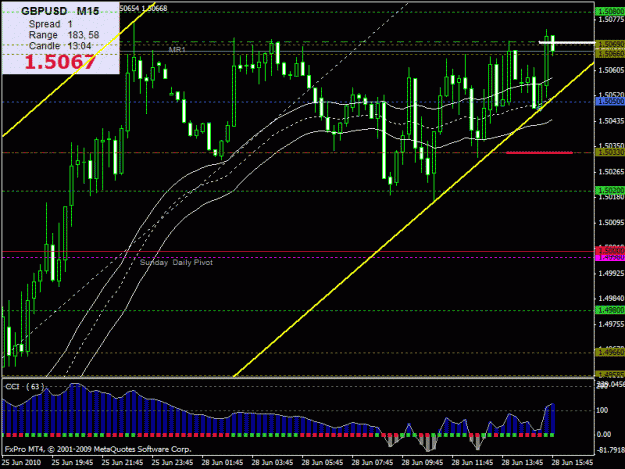The width and height of the screenshot is (625, 469).
Task: Select the short red horizontal line marker
Action: [539, 152]
